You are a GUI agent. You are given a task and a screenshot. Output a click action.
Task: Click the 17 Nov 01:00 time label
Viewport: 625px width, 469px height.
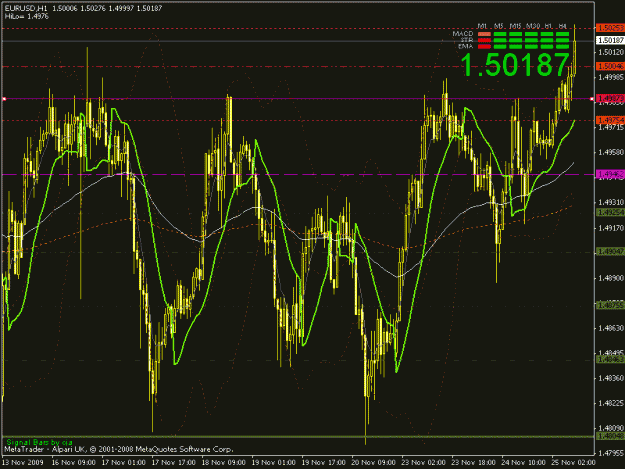pos(124,463)
